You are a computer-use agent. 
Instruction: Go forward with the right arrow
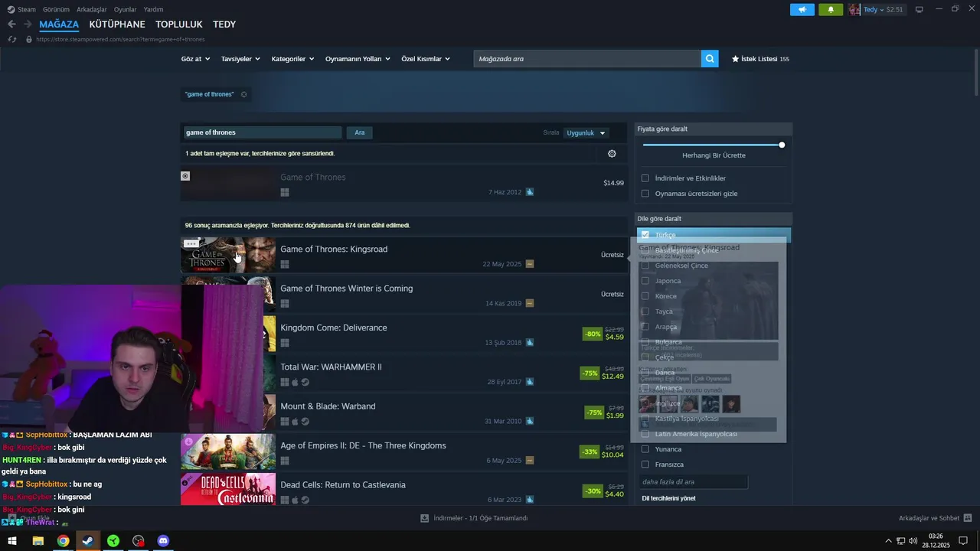coord(28,24)
